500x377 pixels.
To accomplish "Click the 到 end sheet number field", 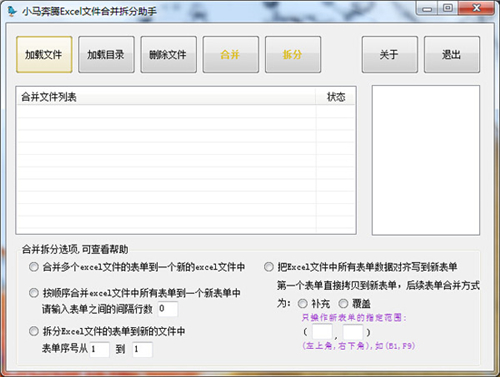I will [x=142, y=349].
